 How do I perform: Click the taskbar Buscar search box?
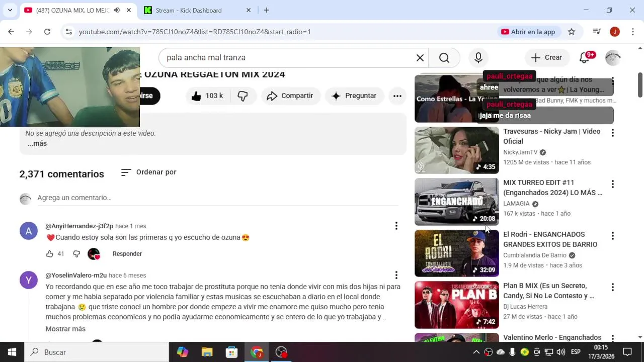coord(97,352)
